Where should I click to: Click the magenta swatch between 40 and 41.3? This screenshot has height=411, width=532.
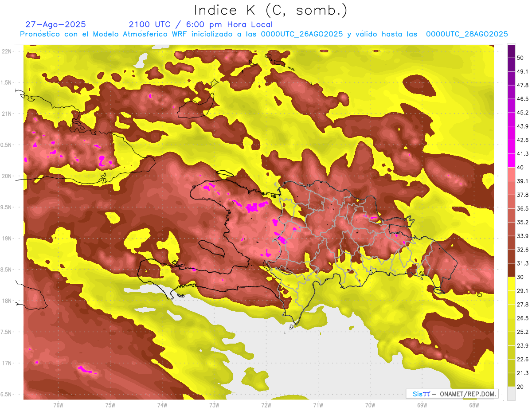511,160
